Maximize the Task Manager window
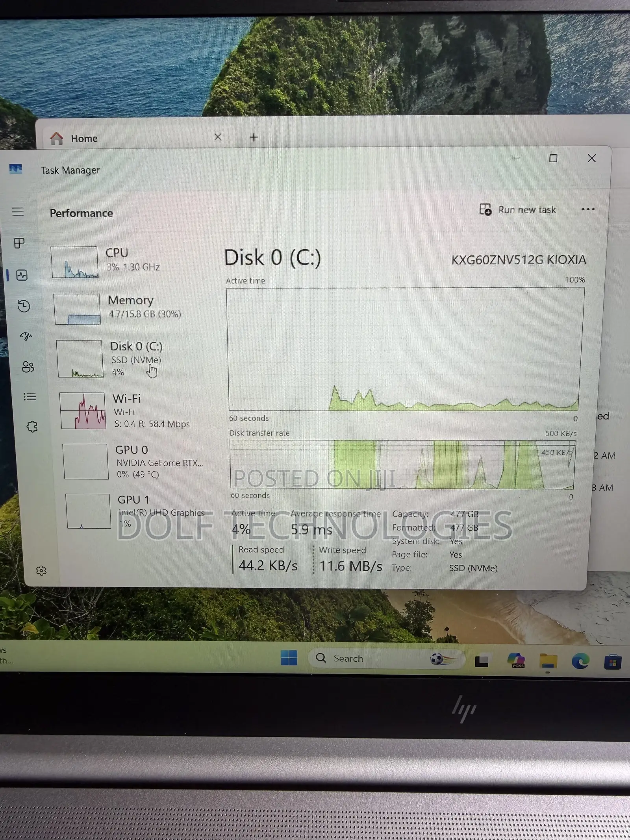Image resolution: width=630 pixels, height=840 pixels. tap(553, 158)
